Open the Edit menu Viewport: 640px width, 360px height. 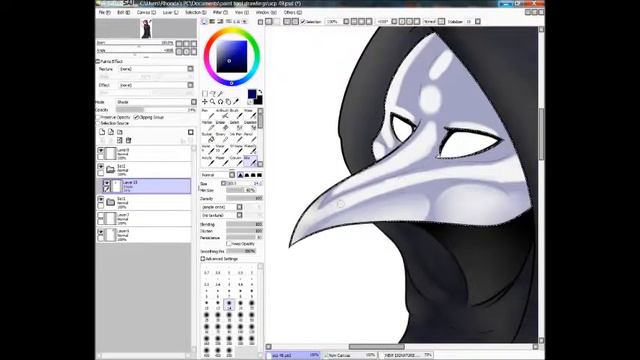click(x=124, y=13)
